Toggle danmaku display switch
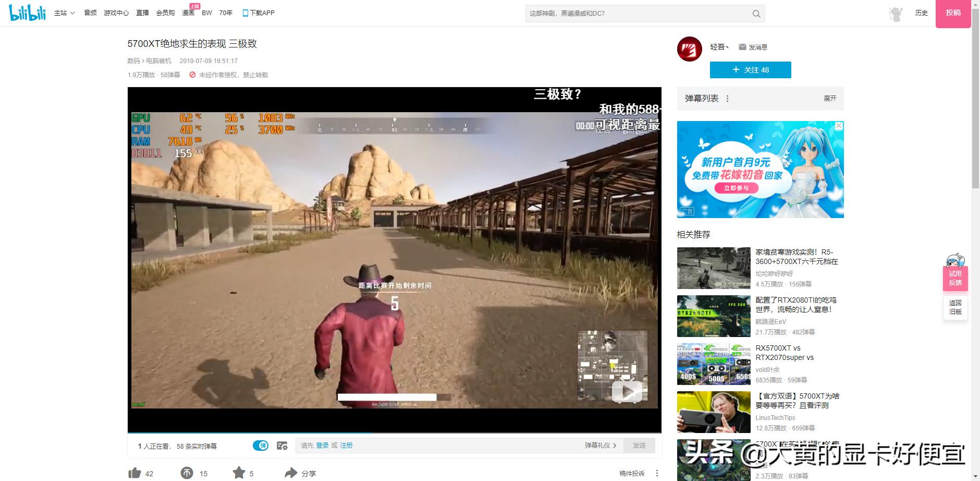Image resolution: width=980 pixels, height=481 pixels. (261, 446)
